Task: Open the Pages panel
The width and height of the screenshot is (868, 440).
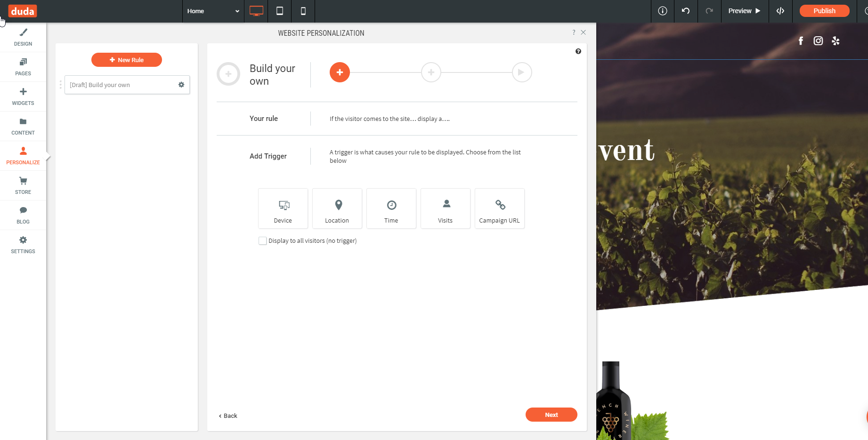Action: point(23,67)
